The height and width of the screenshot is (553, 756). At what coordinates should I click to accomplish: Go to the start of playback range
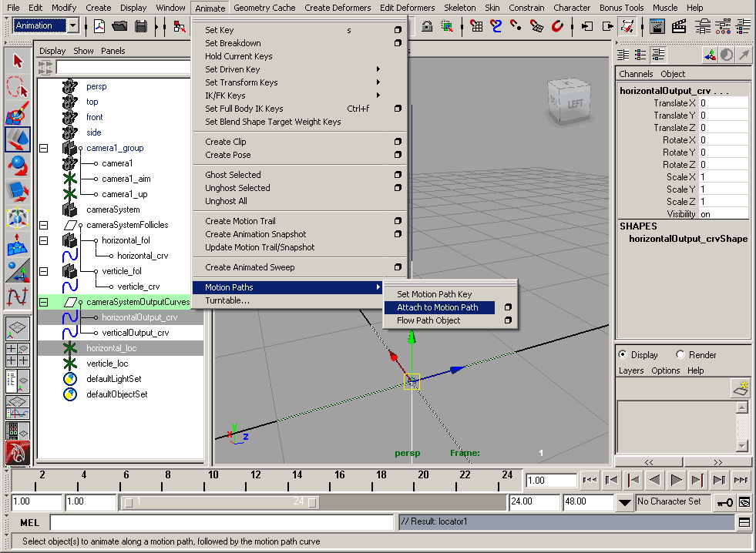[590, 480]
